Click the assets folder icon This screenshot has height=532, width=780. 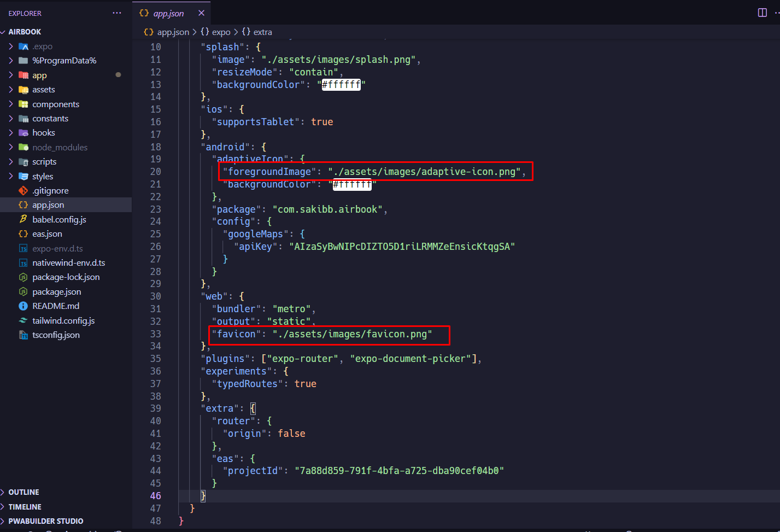point(24,90)
